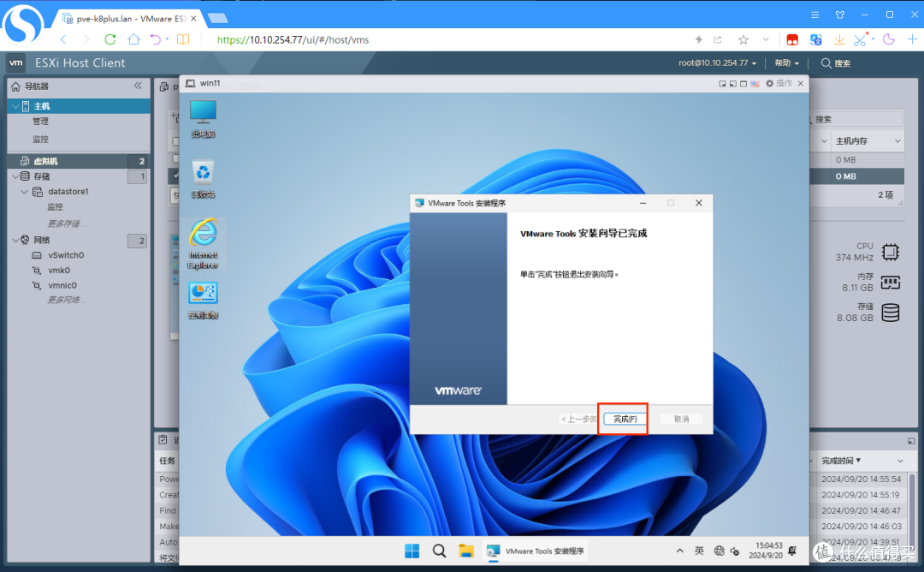Screen dimensions: 924x572
Task: Click the purple restore closed tab icon
Action: tap(155, 39)
